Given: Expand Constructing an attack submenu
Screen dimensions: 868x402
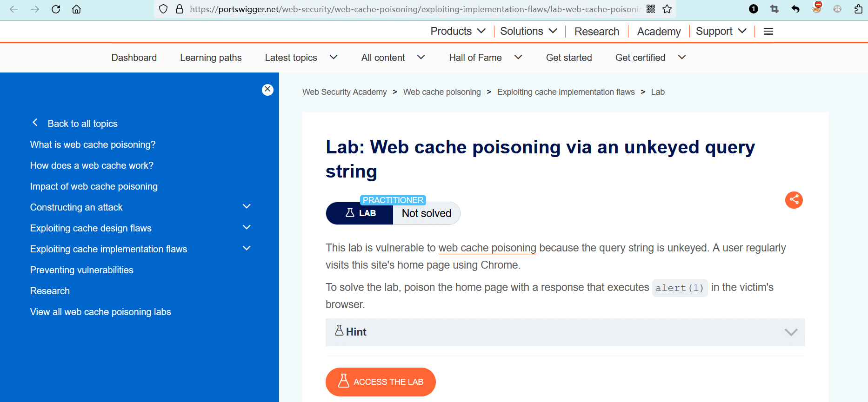Looking at the screenshot, I should point(247,207).
